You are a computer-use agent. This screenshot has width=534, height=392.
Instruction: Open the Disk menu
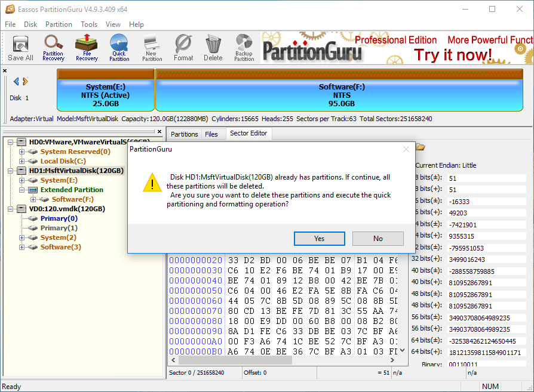(30, 24)
